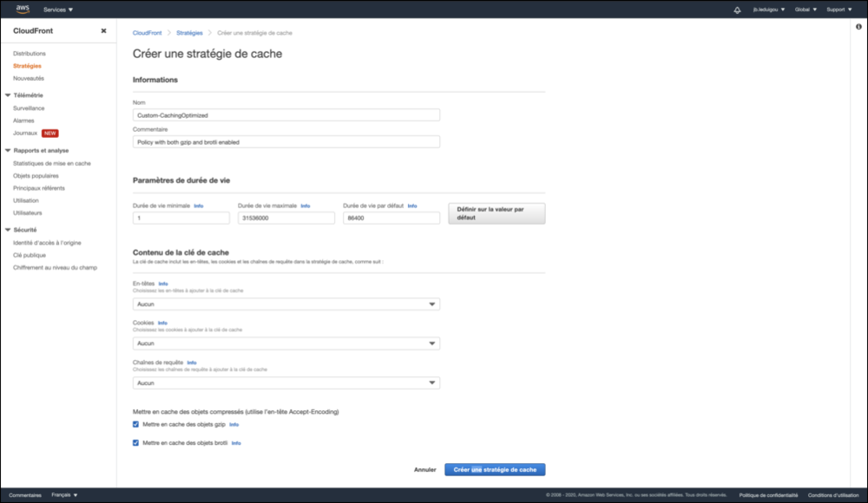Focus the Durée de vie maximale field

[286, 218]
